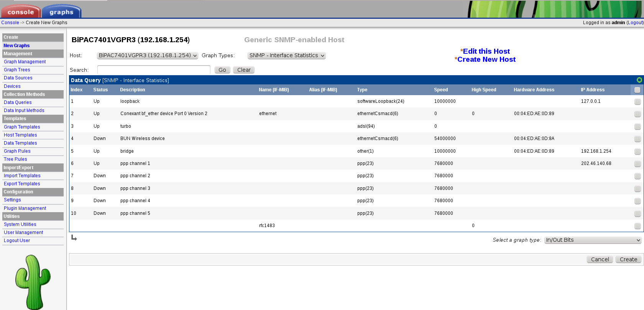
Task: Open the Create New Host link
Action: click(486, 59)
